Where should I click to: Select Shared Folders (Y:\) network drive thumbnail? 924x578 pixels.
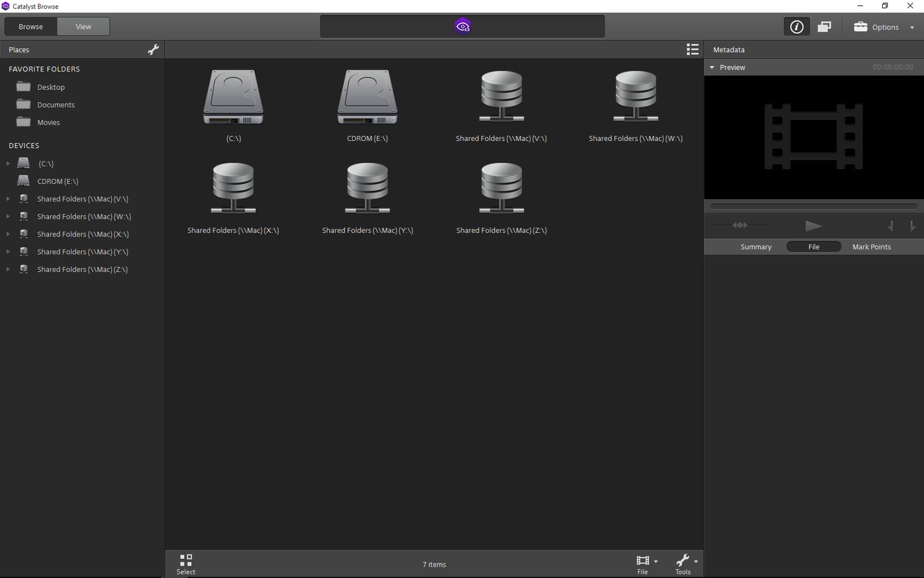coord(367,188)
